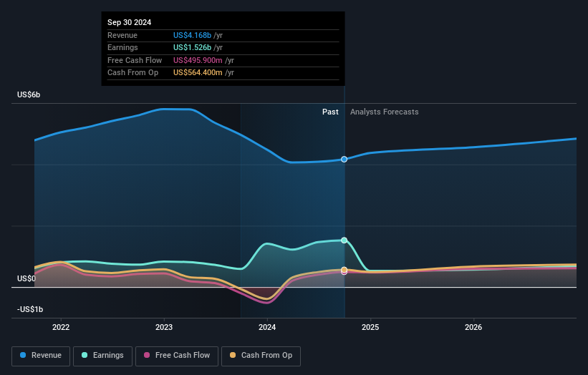
Task: Click the 2026 x-axis label
Action: pyautogui.click(x=473, y=328)
